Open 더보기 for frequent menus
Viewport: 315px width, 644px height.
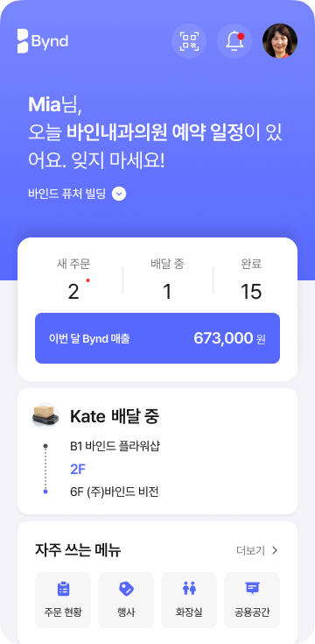click(257, 550)
